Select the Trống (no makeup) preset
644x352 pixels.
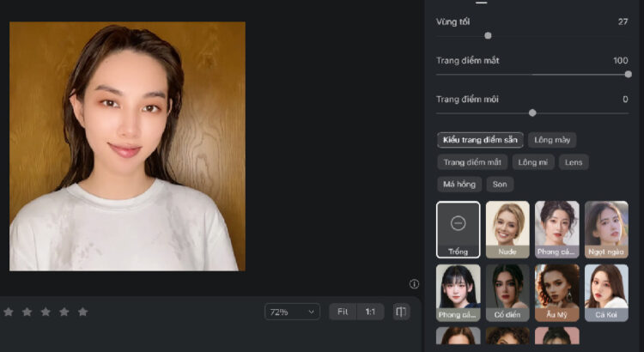click(x=458, y=229)
